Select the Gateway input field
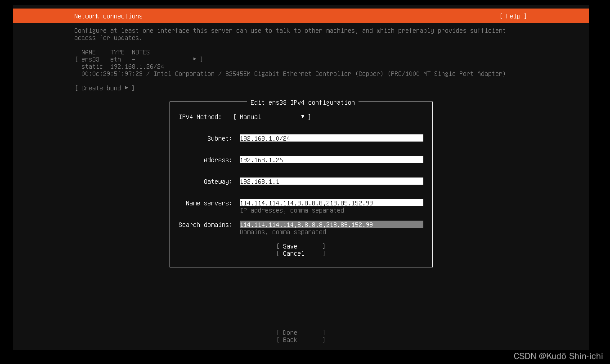Screen dimensions: 610x364 point(332,182)
